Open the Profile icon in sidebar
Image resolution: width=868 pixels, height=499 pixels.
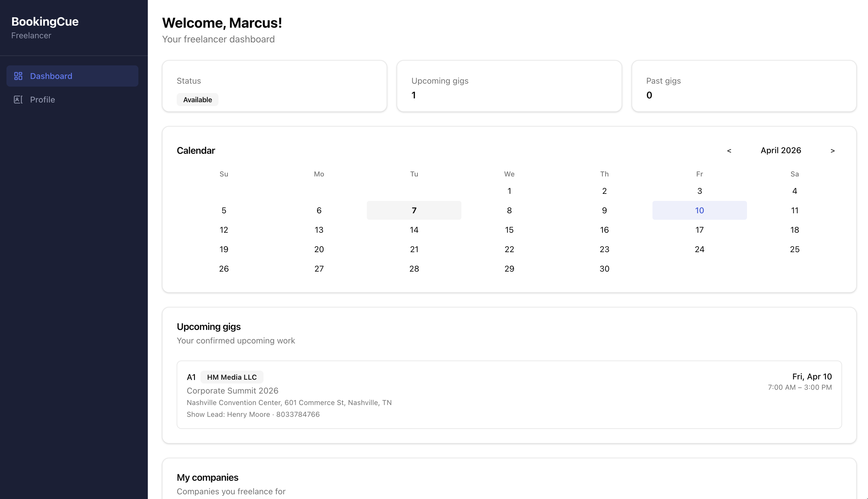point(18,99)
